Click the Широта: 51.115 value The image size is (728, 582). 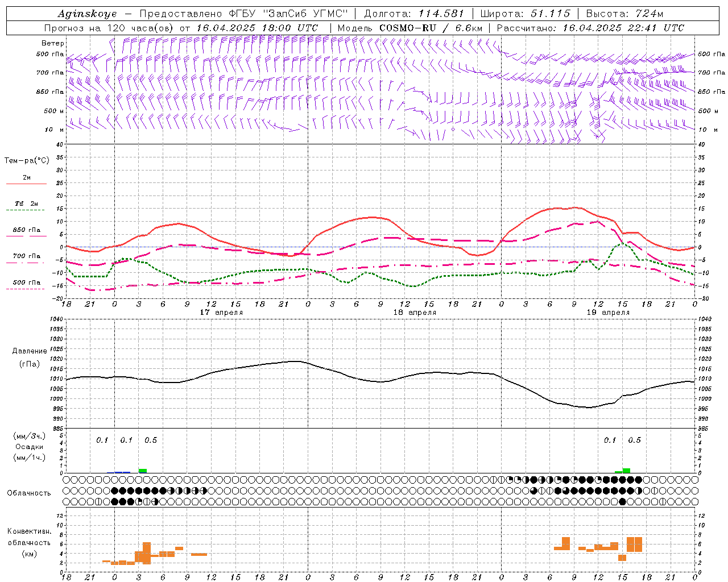pos(525,14)
